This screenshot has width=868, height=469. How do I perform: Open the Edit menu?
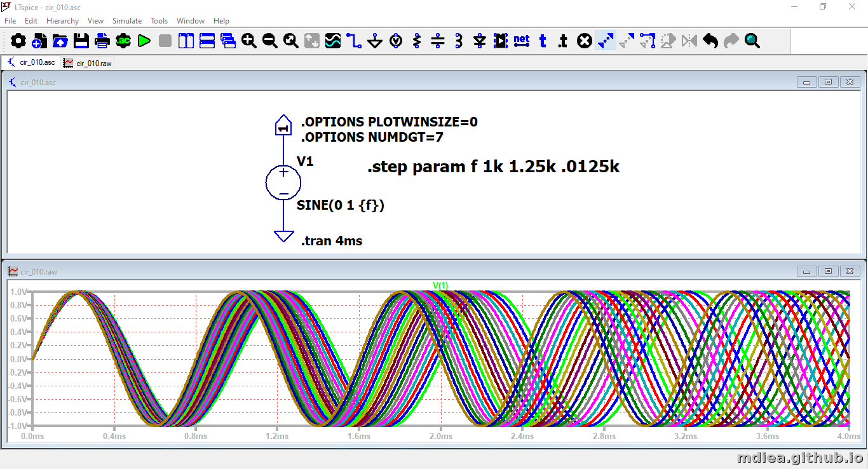(x=31, y=21)
